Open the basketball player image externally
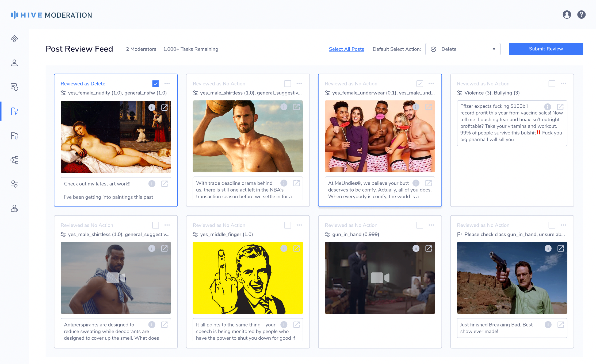 (x=296, y=107)
